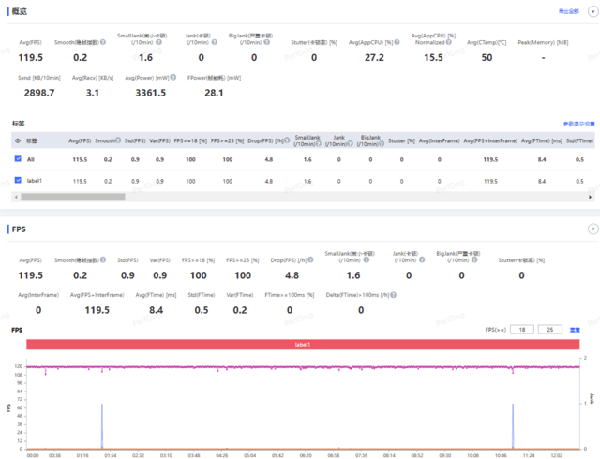Select the red label1 bar above chart
The height and width of the screenshot is (459, 600).
[x=300, y=344]
